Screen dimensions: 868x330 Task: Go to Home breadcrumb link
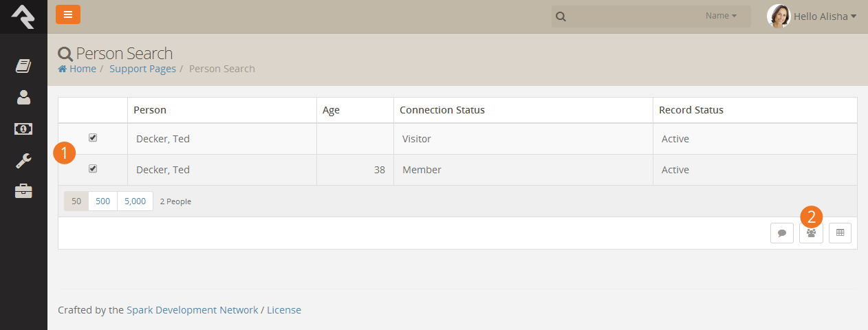(x=83, y=69)
